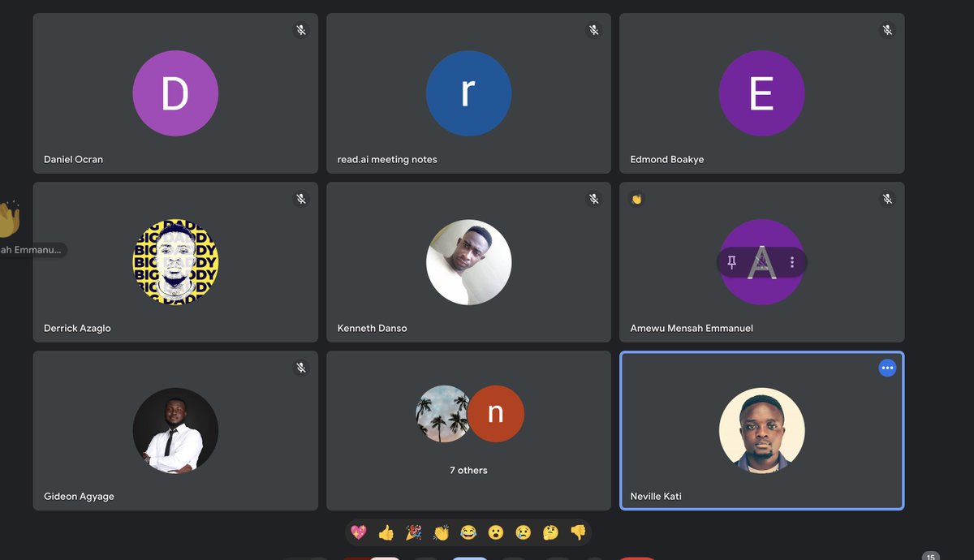Open the three-dot menu on Amewu's tile
The image size is (974, 560).
point(793,262)
